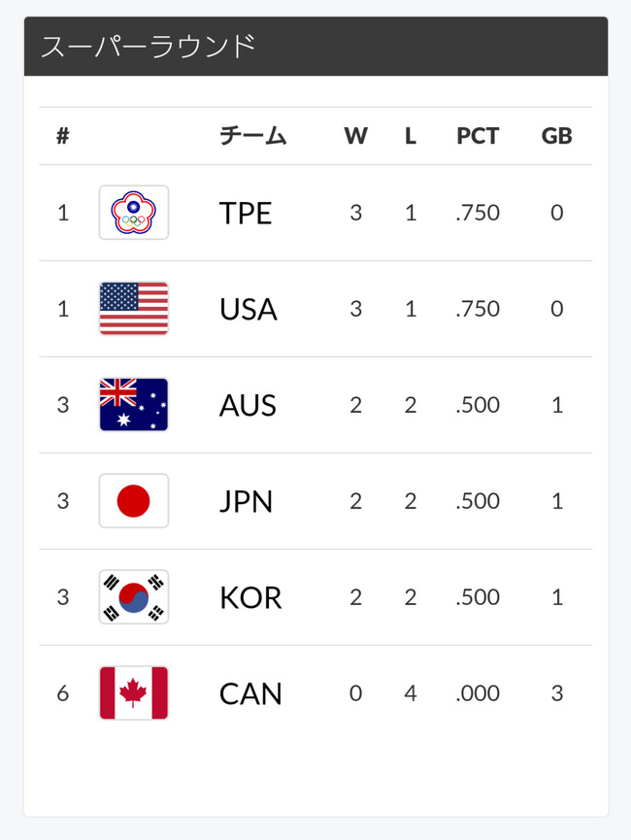
Task: Select the AUS team name
Action: (x=248, y=405)
